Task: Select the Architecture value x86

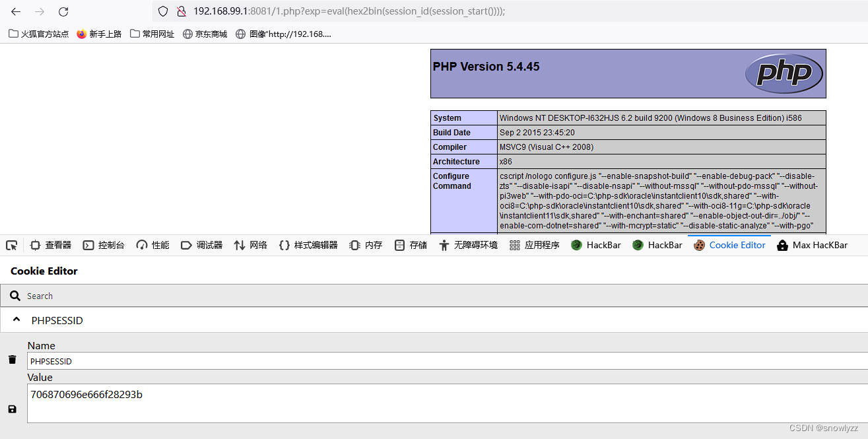Action: coord(506,162)
